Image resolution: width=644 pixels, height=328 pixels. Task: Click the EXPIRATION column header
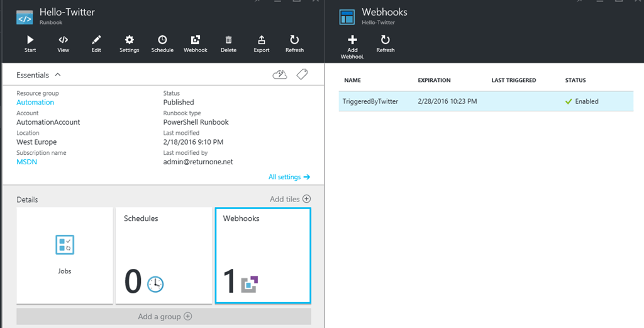434,80
